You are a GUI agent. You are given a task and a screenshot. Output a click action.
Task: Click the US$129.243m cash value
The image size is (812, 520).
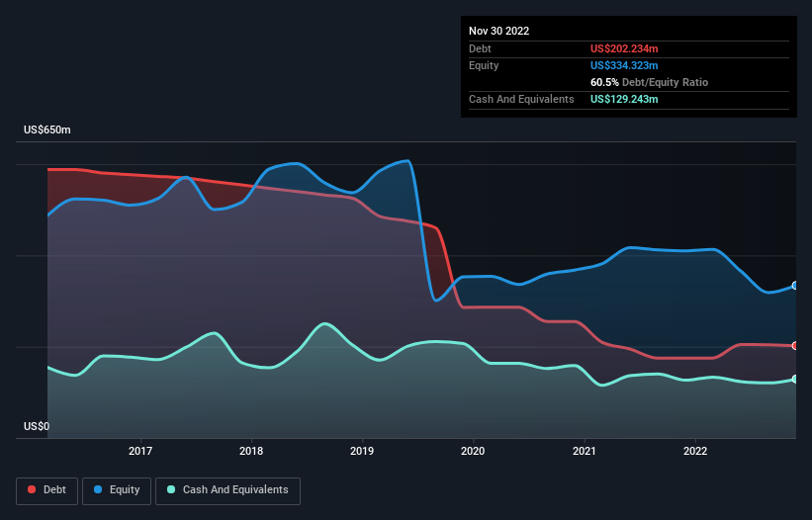[x=624, y=99]
